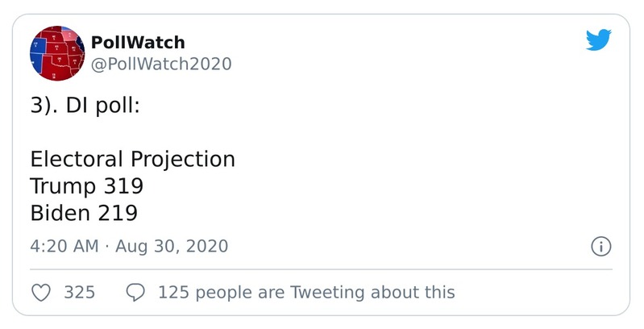
Task: Click the "Electoral Projection" text
Action: point(133,159)
